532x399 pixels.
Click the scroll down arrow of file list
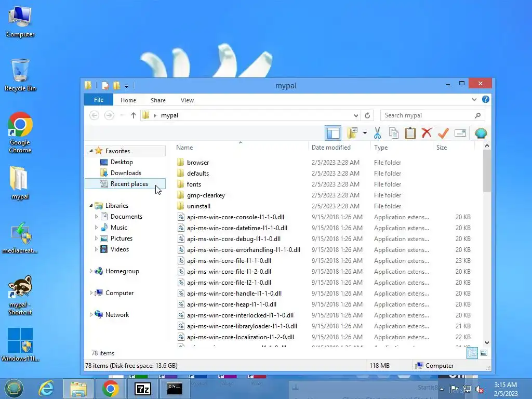[487, 343]
